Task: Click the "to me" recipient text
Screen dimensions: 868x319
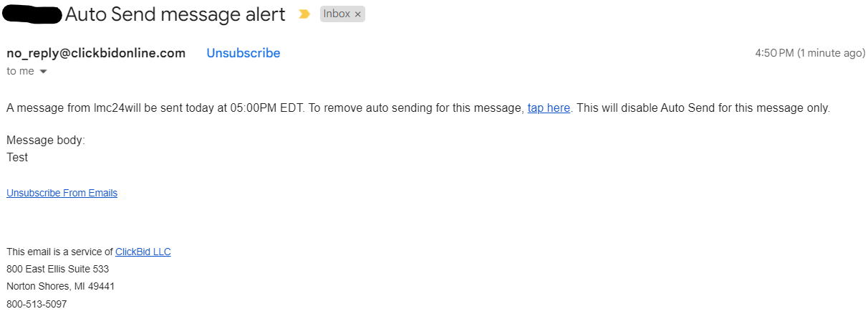Action: click(x=20, y=71)
